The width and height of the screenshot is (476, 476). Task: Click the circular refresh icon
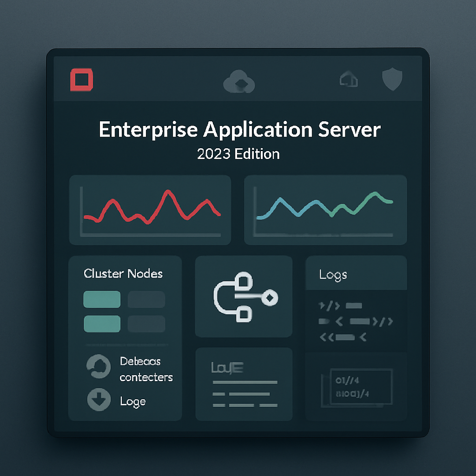click(x=99, y=366)
